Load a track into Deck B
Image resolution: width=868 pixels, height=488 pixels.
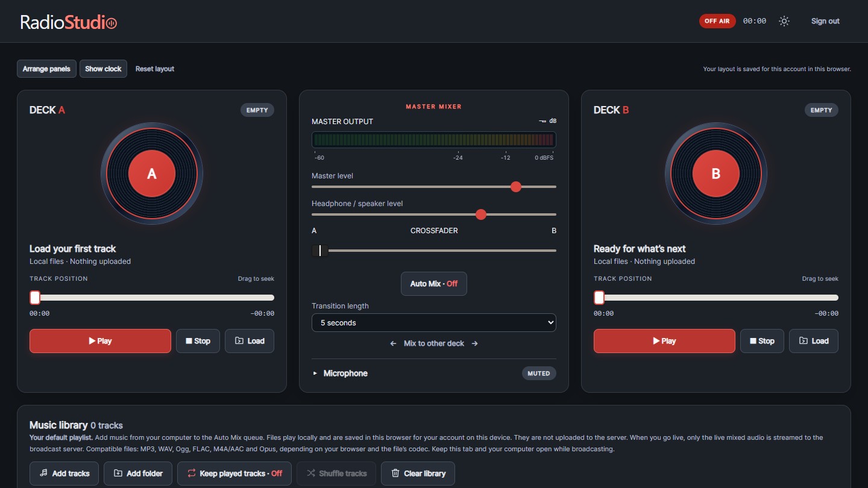(x=814, y=341)
